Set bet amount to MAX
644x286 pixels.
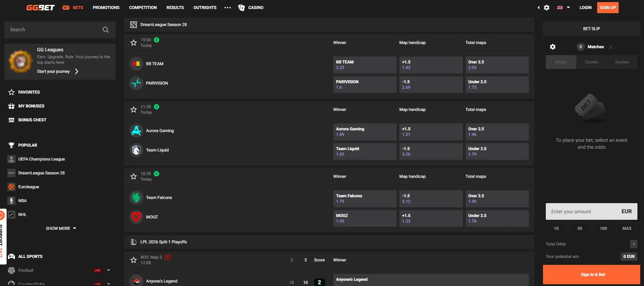tap(627, 228)
